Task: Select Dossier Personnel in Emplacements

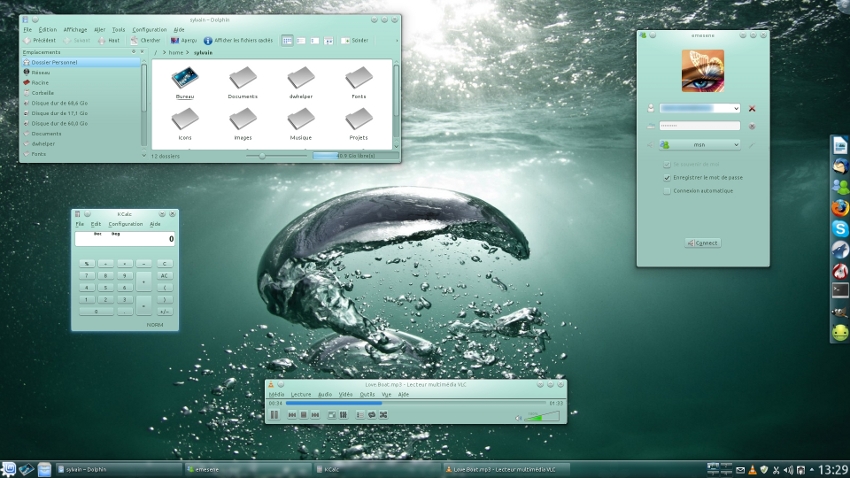Action: [81, 62]
